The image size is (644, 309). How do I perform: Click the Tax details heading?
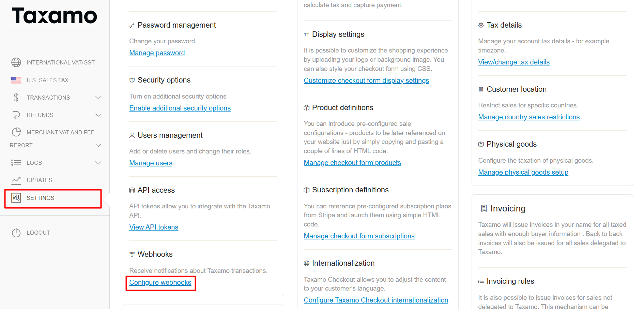point(504,25)
